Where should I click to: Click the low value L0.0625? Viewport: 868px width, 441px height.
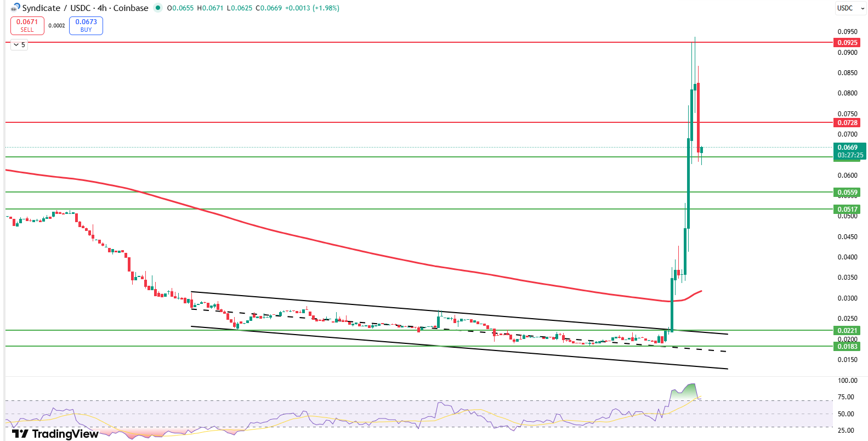(x=239, y=8)
